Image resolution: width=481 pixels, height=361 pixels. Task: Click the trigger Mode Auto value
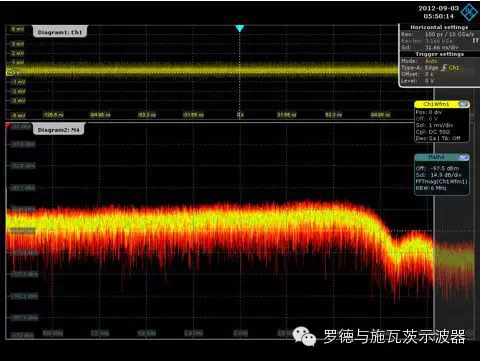pos(431,61)
